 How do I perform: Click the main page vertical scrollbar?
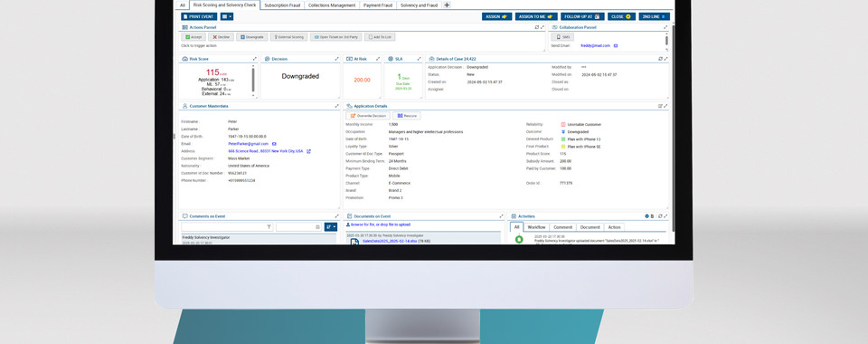tap(673, 128)
